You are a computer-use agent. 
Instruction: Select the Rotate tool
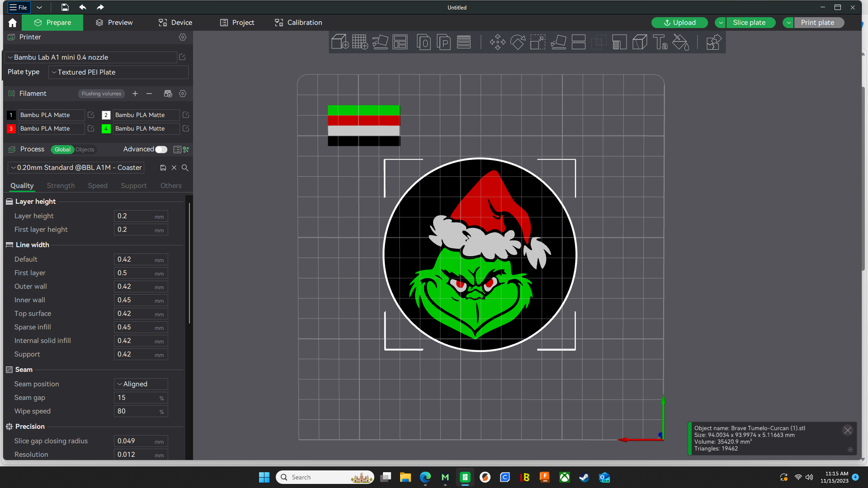pos(518,42)
